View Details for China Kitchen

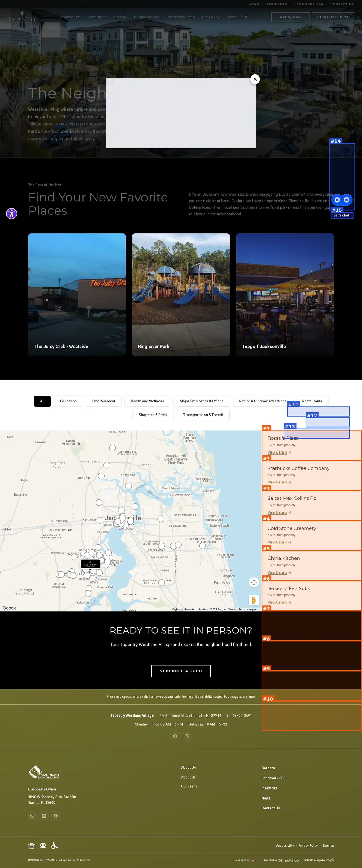279,572
